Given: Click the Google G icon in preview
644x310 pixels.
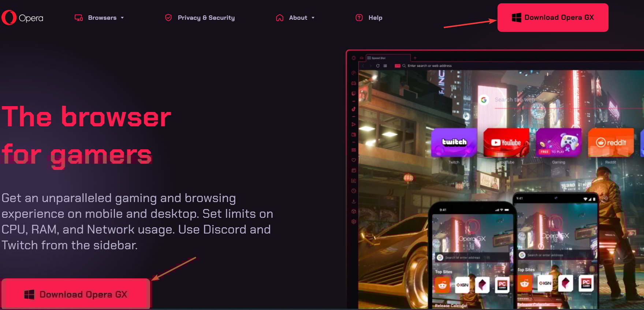Looking at the screenshot, I should [x=484, y=100].
